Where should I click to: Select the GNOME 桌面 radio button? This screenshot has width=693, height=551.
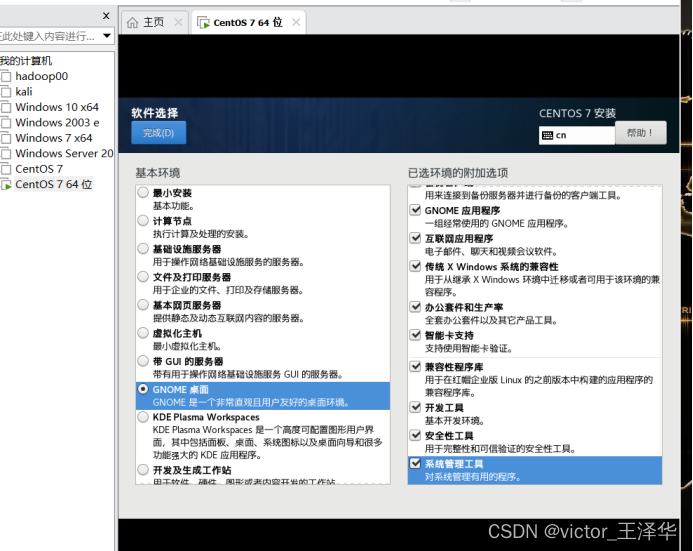143,389
